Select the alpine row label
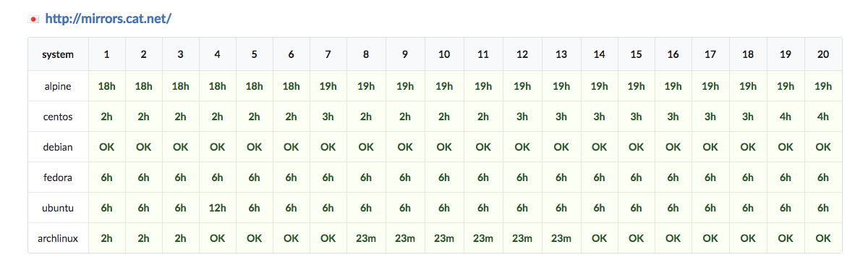The image size is (868, 276). (x=58, y=86)
